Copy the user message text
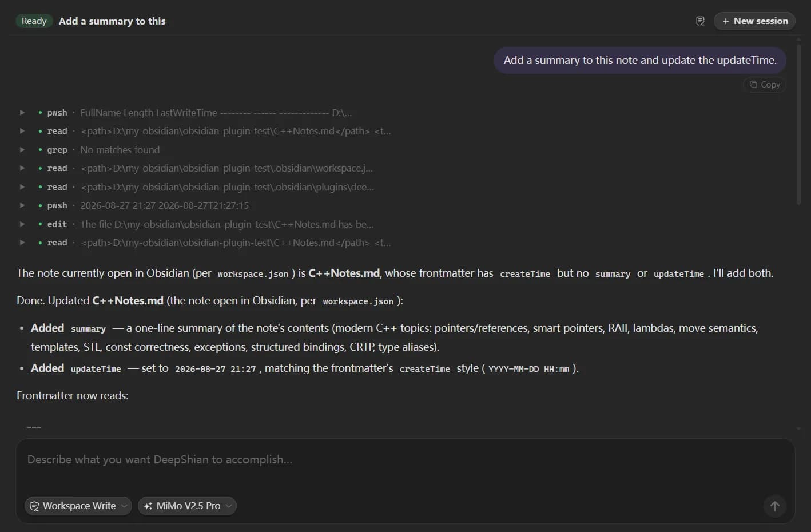 765,84
